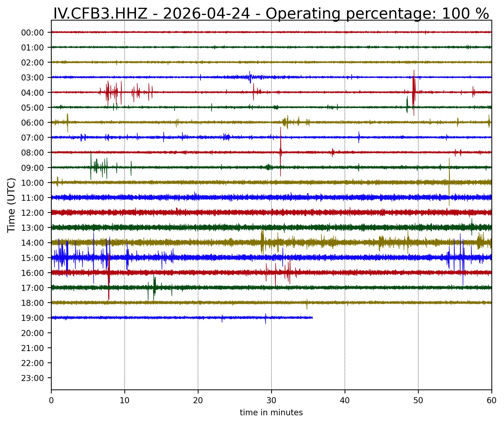Click the 00:00 time axis label
The width and height of the screenshot is (504, 424).
[32, 33]
